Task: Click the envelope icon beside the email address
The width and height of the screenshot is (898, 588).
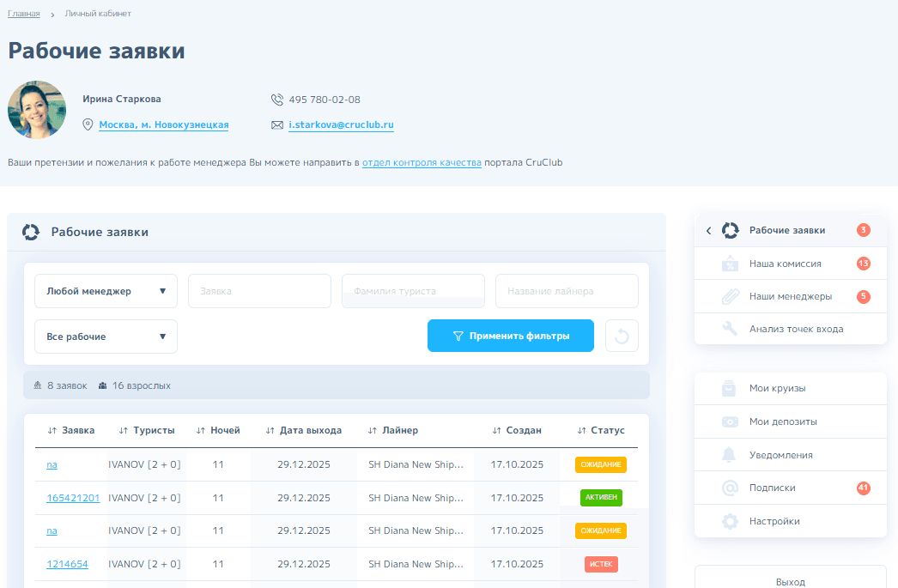Action: coord(276,124)
